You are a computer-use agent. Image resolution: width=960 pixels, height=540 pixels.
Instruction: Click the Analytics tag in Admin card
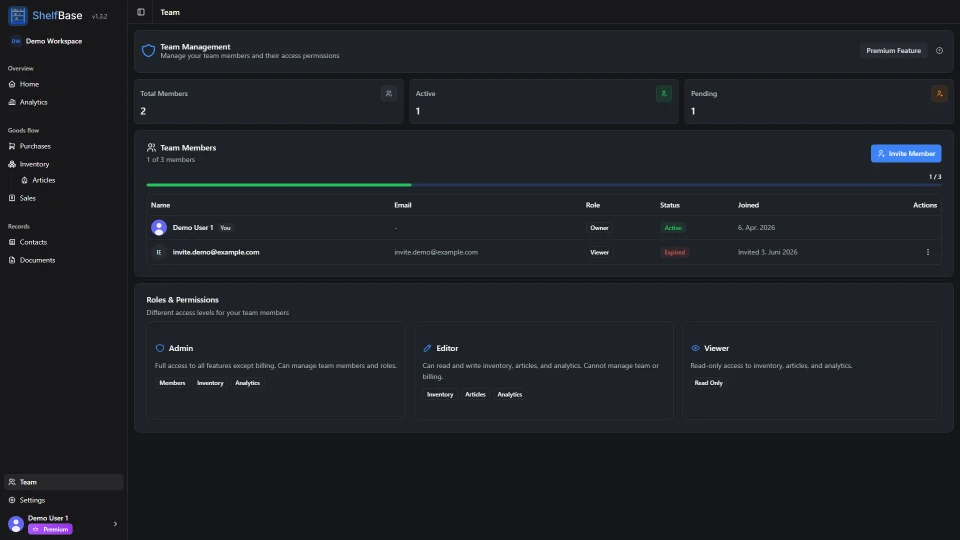[247, 383]
